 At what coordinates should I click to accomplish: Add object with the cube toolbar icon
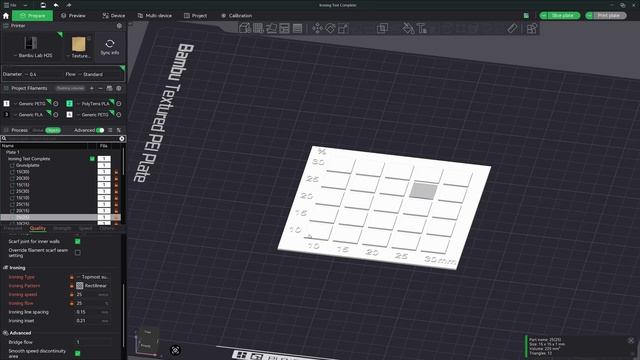pos(245,28)
